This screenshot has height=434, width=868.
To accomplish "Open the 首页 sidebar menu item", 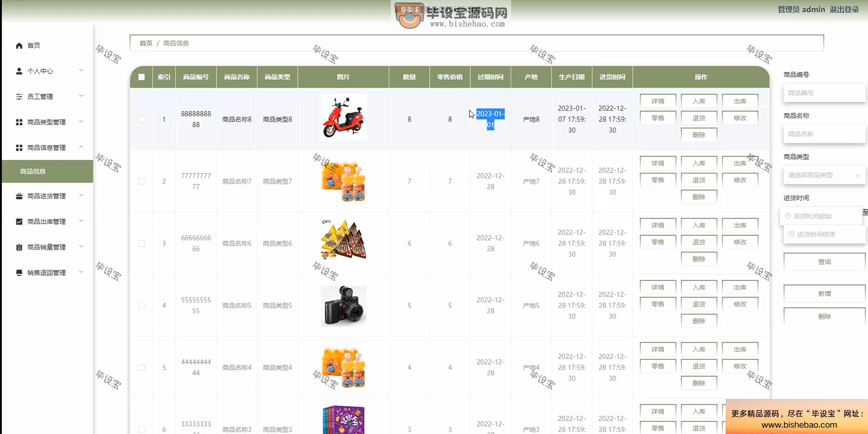I will [47, 46].
